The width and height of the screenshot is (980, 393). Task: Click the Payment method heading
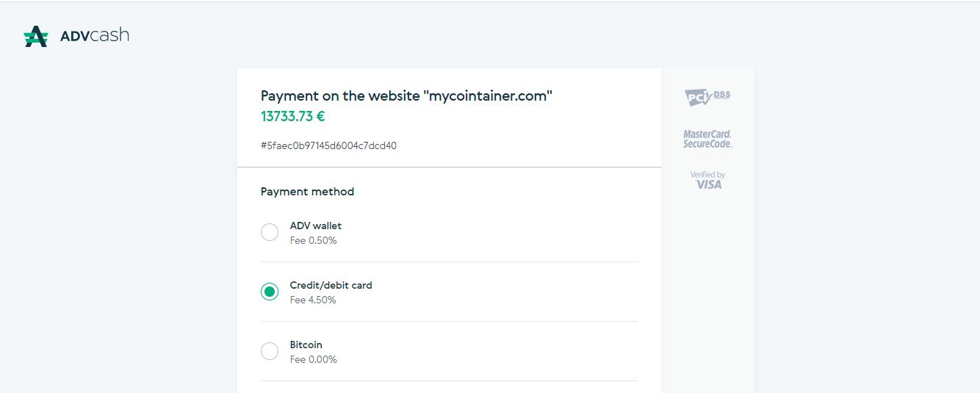(307, 192)
